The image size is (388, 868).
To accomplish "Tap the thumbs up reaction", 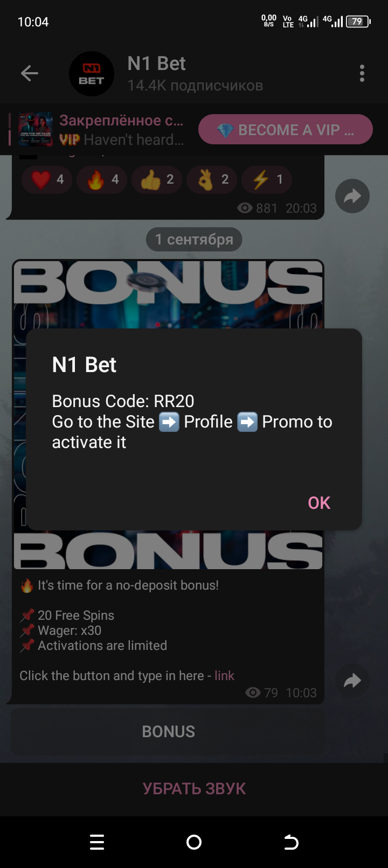I will pyautogui.click(x=156, y=179).
